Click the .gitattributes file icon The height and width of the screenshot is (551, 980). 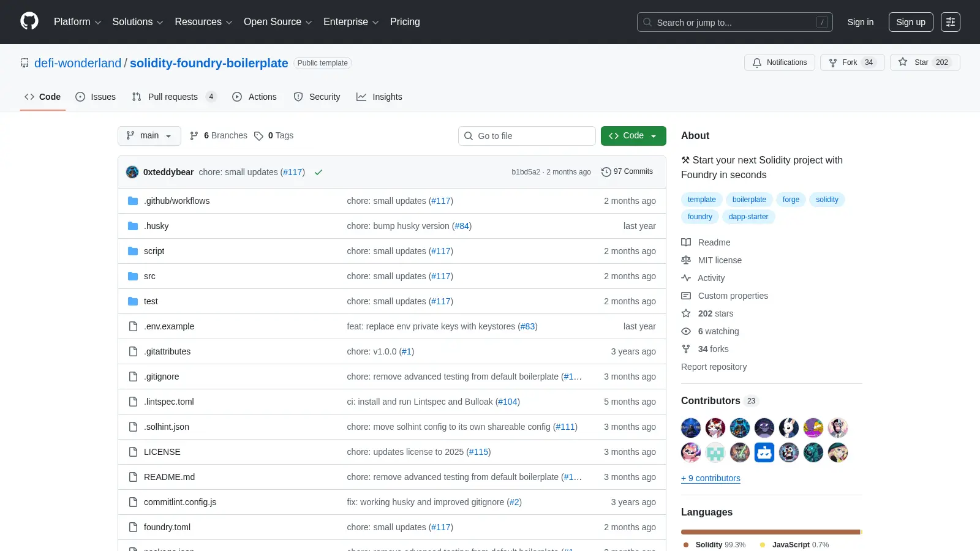(x=133, y=351)
